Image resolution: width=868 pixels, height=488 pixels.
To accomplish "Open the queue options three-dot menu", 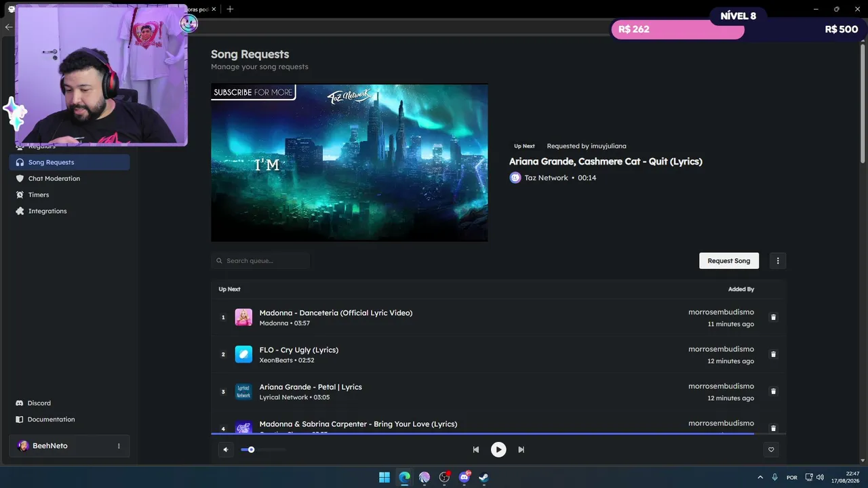I will point(778,260).
